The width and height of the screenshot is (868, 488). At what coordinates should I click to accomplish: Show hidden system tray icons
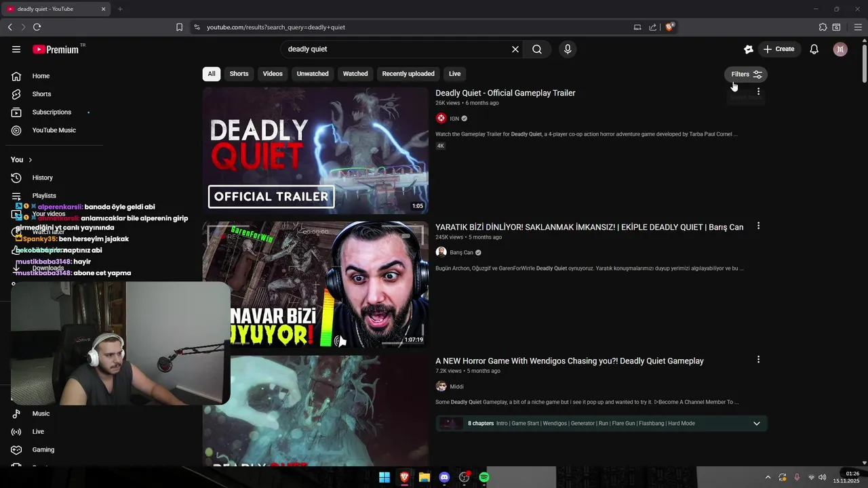(x=768, y=477)
